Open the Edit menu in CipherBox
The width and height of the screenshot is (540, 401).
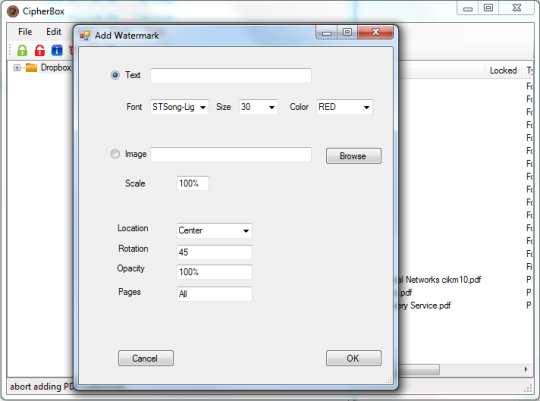pos(54,32)
